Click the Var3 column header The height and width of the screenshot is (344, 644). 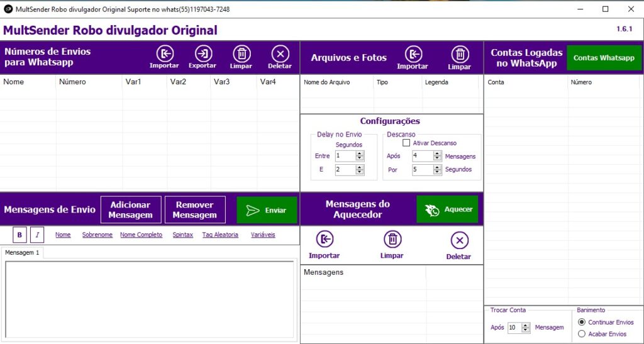pyautogui.click(x=234, y=82)
